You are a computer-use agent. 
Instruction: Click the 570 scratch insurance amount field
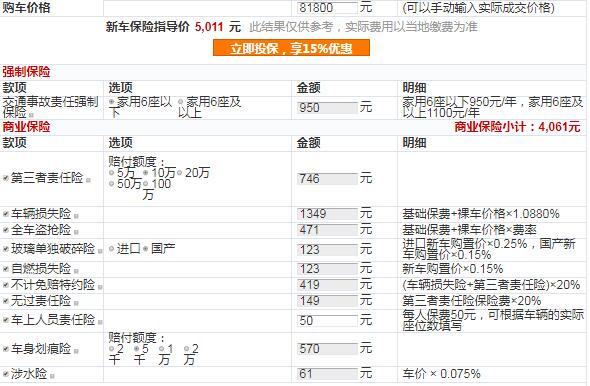[327, 349]
